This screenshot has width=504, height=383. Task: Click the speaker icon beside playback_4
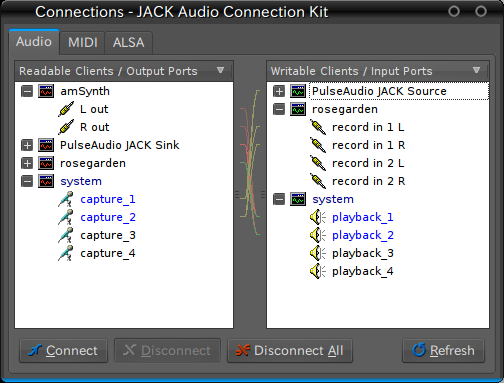[318, 271]
